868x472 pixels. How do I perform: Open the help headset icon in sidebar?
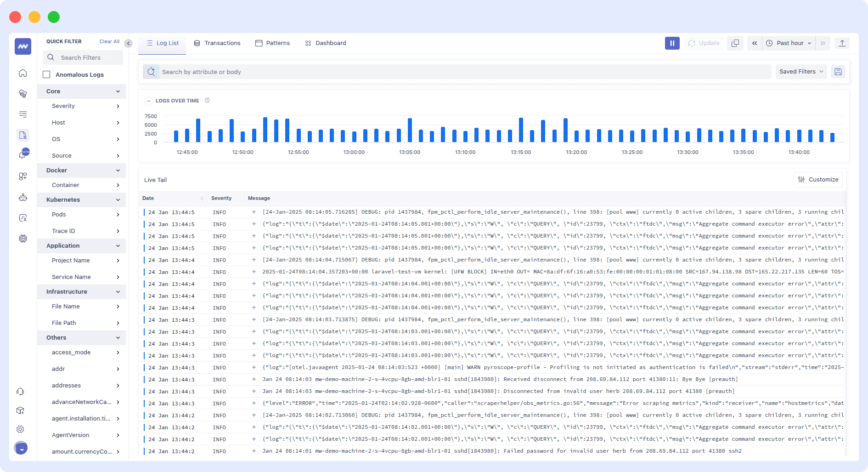(20, 391)
